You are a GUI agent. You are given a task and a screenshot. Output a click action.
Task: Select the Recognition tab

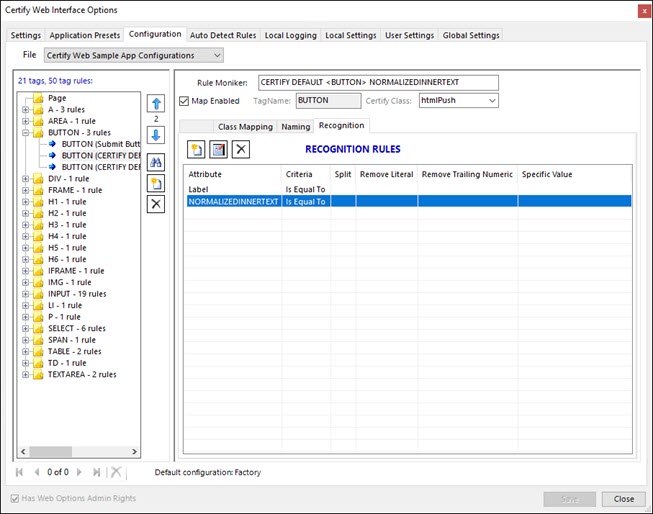pyautogui.click(x=341, y=125)
